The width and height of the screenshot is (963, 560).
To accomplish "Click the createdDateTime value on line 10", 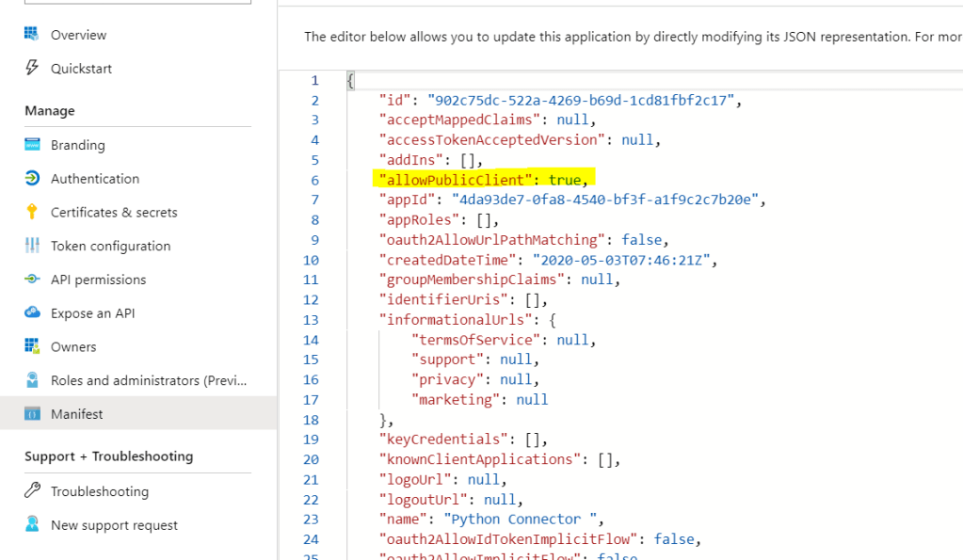I will click(624, 260).
